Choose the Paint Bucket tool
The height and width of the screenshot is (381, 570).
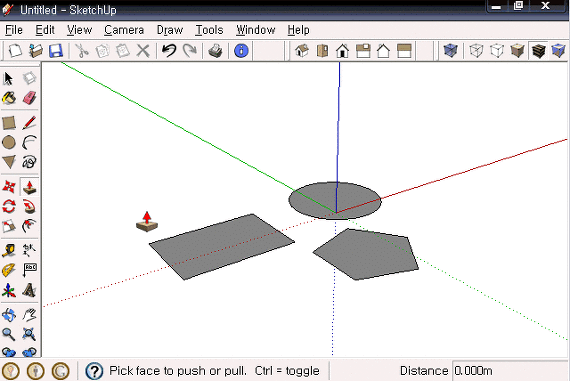click(x=9, y=97)
